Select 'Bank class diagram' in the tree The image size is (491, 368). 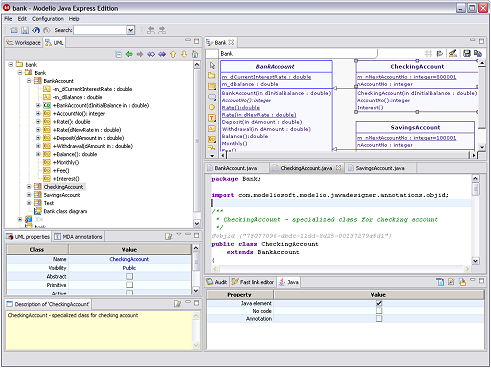[65, 211]
